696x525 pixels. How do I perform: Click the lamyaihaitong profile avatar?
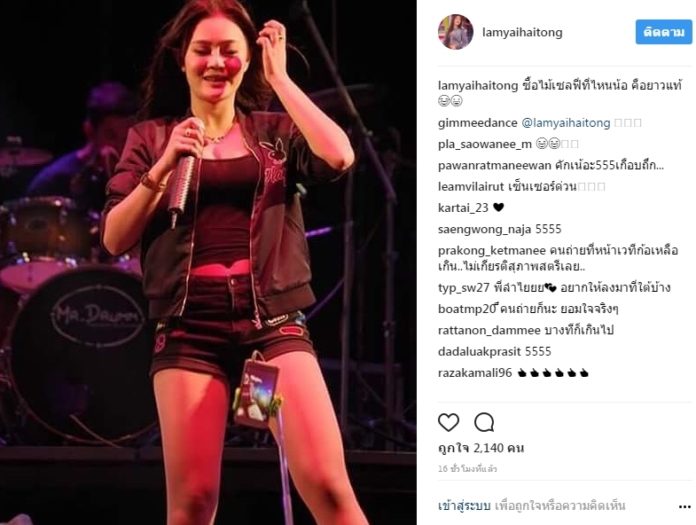[455, 32]
